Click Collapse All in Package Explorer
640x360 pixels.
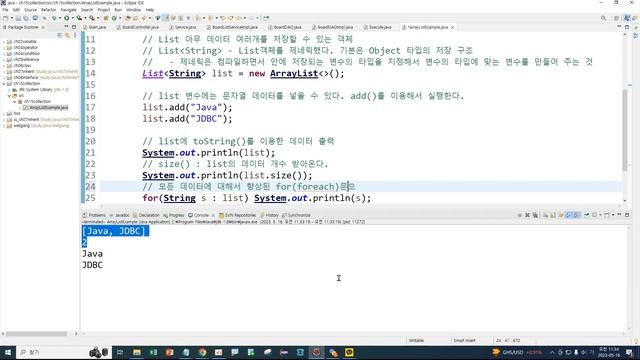pos(60,36)
